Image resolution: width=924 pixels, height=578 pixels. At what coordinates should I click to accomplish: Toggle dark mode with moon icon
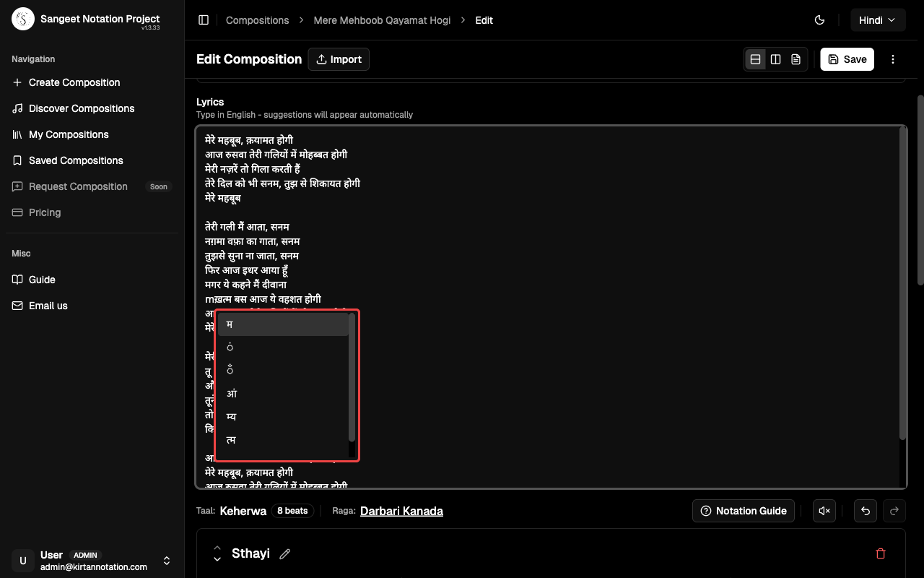(819, 20)
